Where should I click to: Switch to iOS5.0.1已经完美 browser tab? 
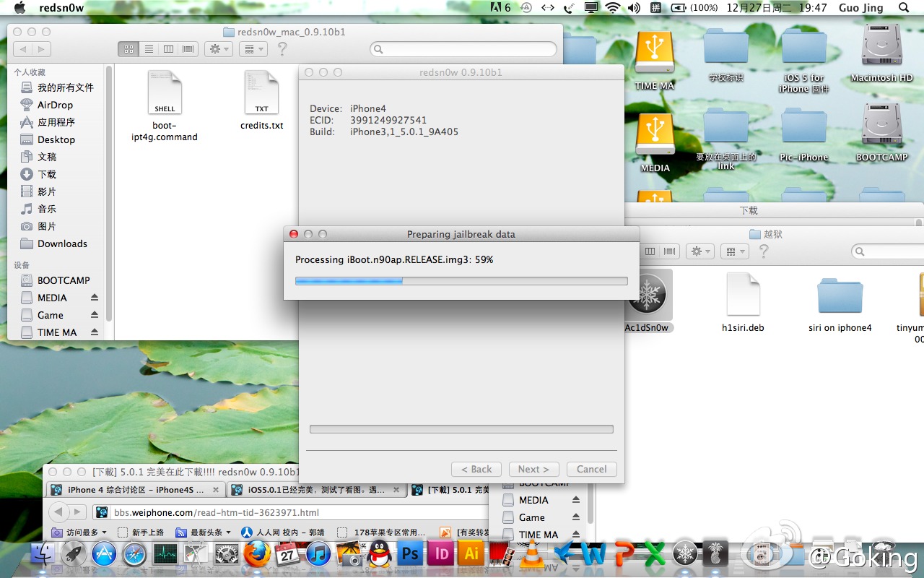coord(315,490)
